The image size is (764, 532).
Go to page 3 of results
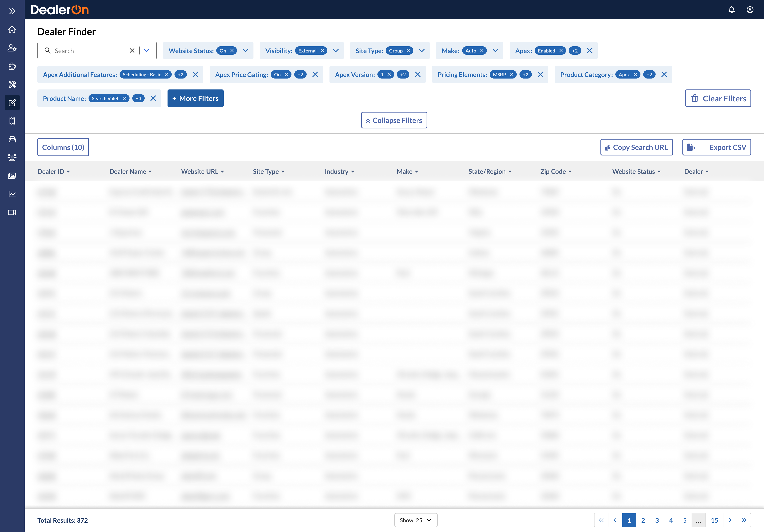[x=657, y=520]
